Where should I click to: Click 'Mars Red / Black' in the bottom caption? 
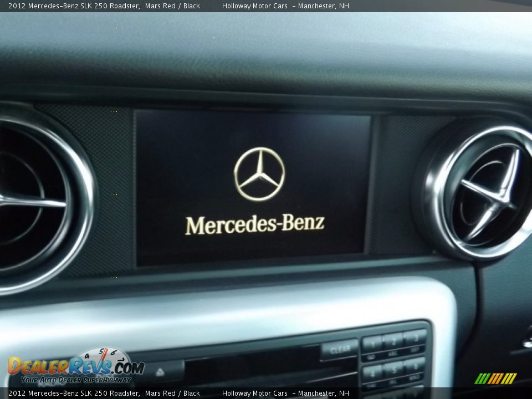(172, 393)
